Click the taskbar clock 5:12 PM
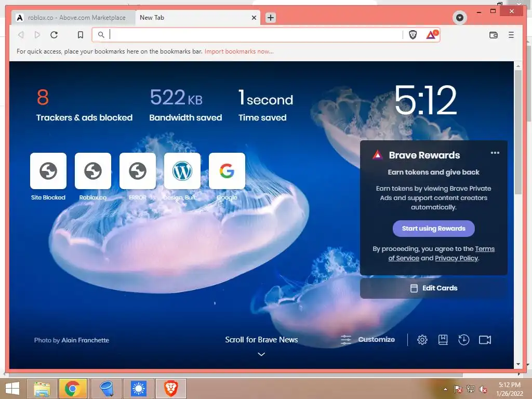The width and height of the screenshot is (532, 399). [x=510, y=389]
